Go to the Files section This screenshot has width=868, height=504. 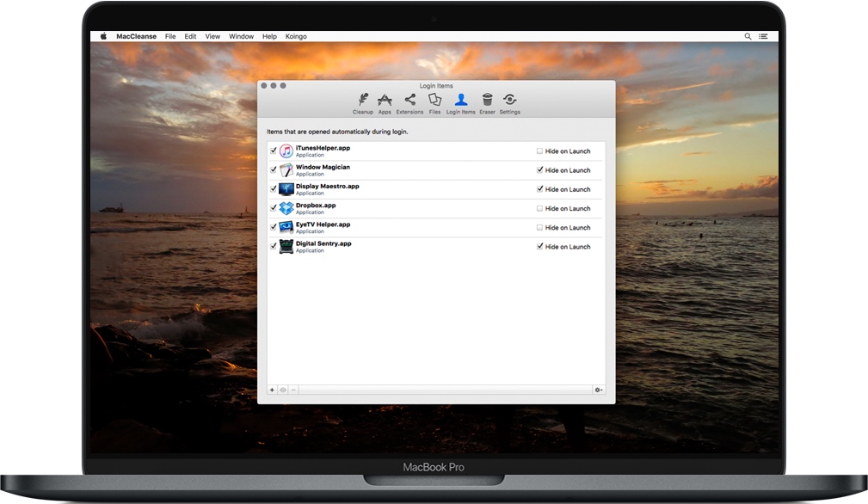[435, 103]
